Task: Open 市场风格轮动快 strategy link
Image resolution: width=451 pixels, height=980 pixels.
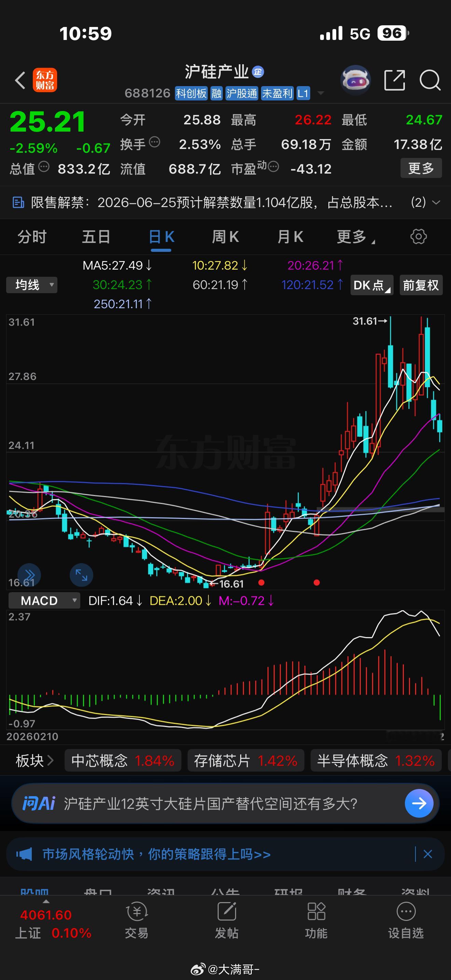Action: tap(156, 854)
